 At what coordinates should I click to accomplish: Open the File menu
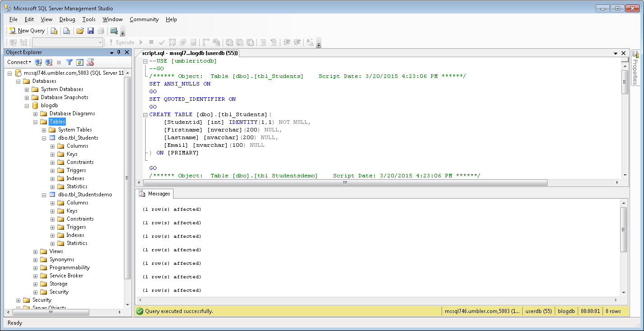point(13,19)
